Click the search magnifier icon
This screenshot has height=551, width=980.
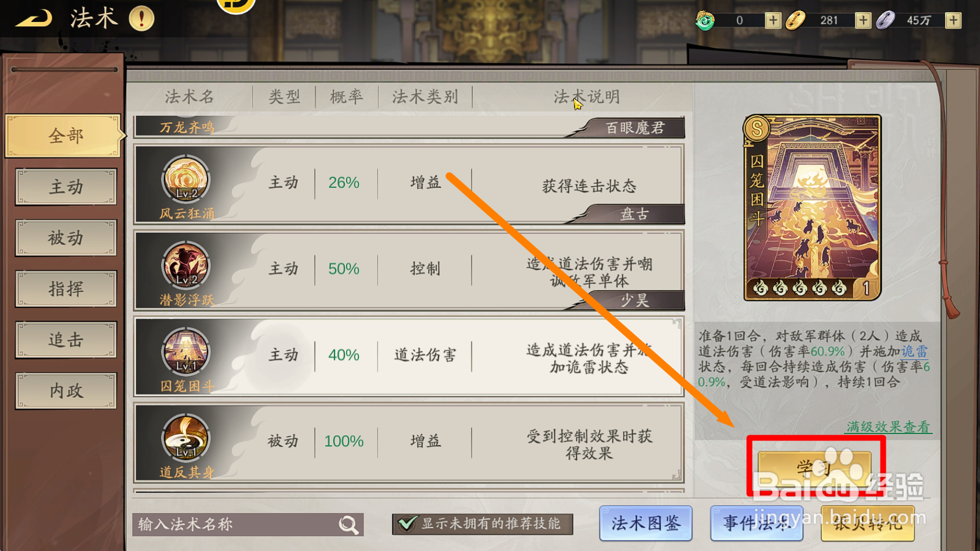point(348,525)
